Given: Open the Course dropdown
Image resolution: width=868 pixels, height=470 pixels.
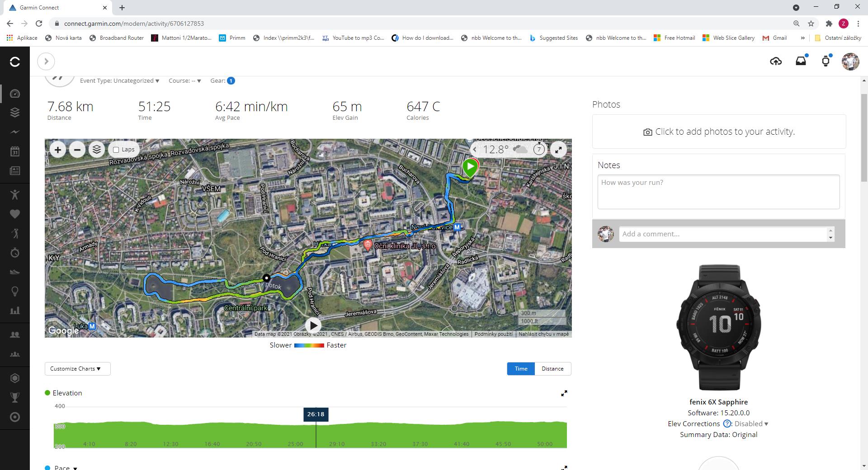Looking at the screenshot, I should coord(184,81).
